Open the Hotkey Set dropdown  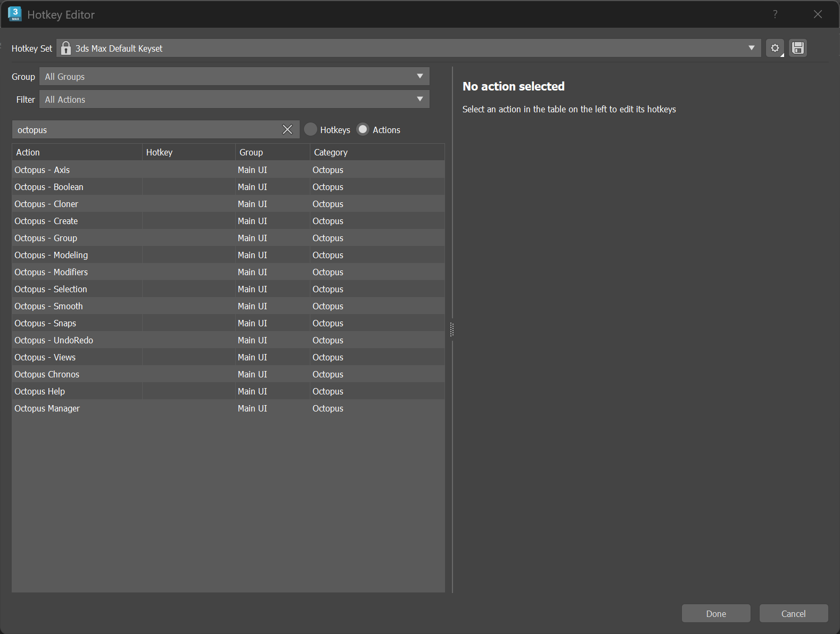[409, 48]
